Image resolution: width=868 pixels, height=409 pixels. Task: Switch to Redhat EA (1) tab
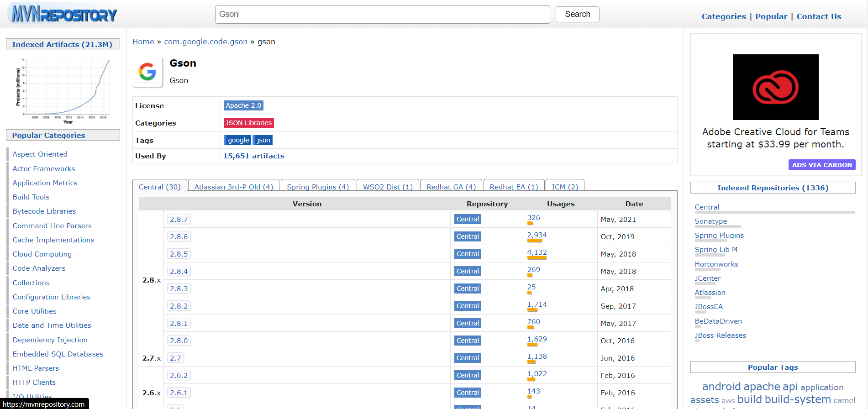coord(514,187)
